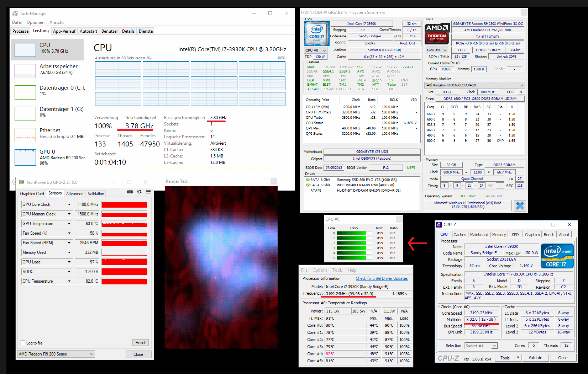This screenshot has width=588, height=374.
Task: Click the GPU Core Clock red sensor graph
Action: pyautogui.click(x=125, y=204)
